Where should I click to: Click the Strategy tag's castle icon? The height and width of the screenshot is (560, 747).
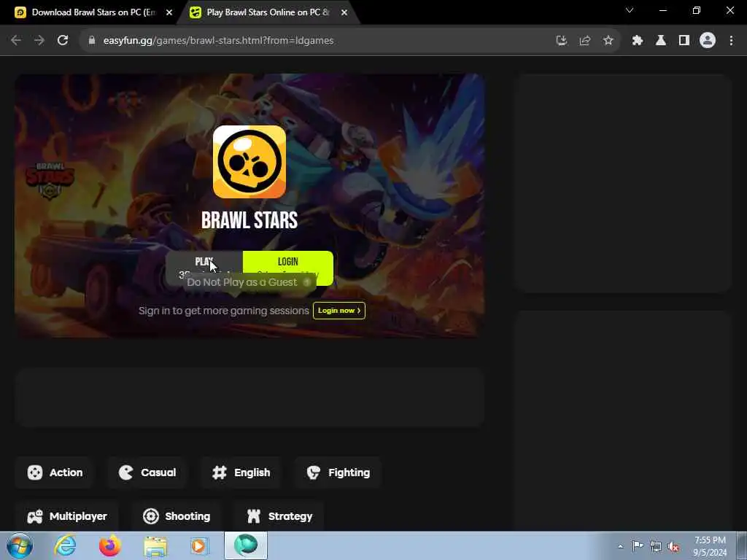point(254,516)
